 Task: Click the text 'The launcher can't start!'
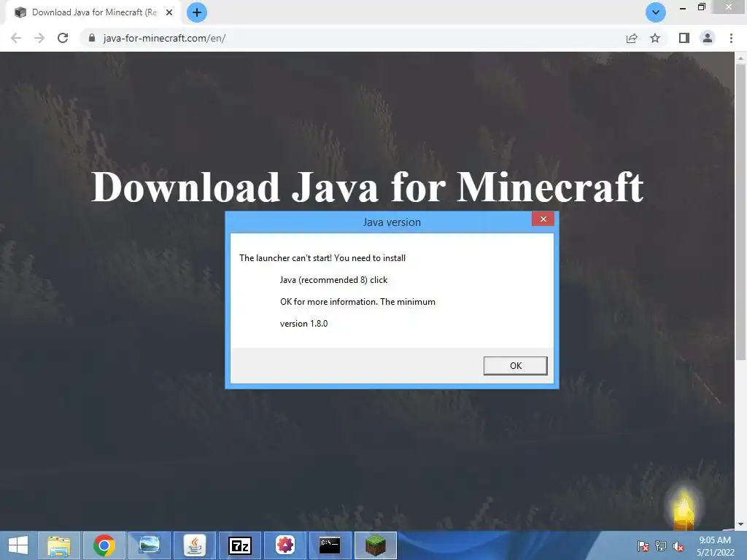(285, 258)
